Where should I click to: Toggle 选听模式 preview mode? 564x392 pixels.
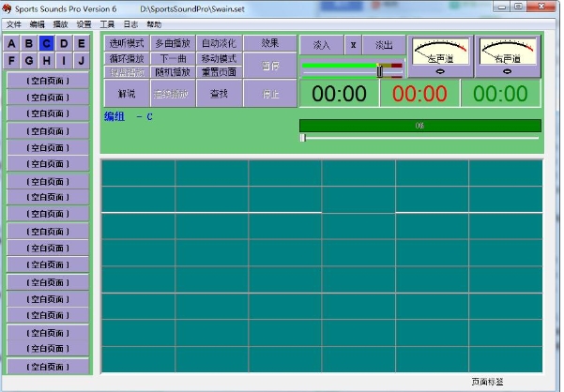pos(127,43)
